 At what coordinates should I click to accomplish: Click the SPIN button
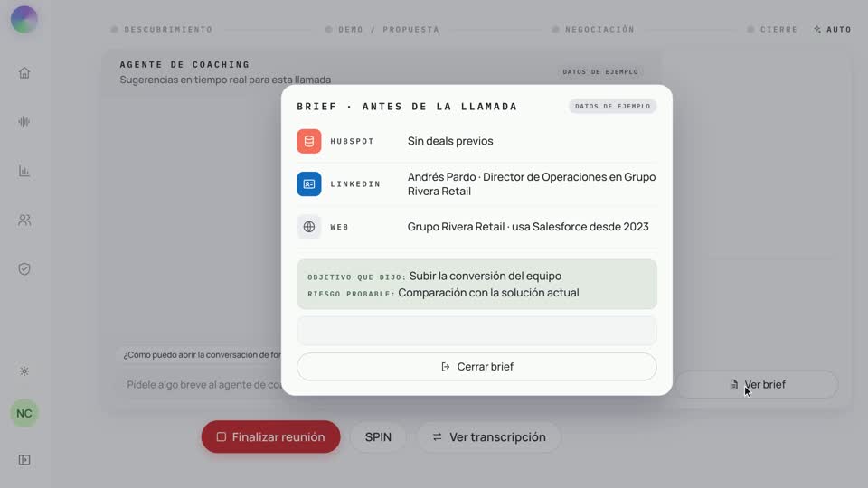point(378,437)
